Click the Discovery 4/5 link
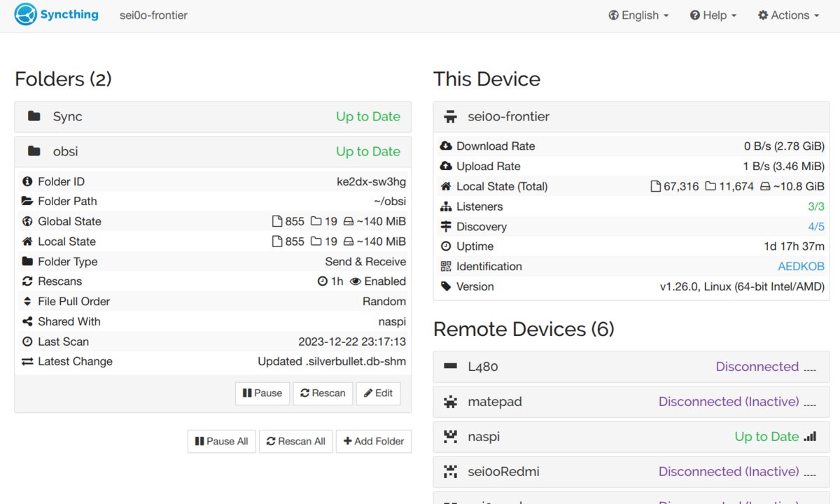Viewport: 840px width, 504px height. click(x=816, y=227)
